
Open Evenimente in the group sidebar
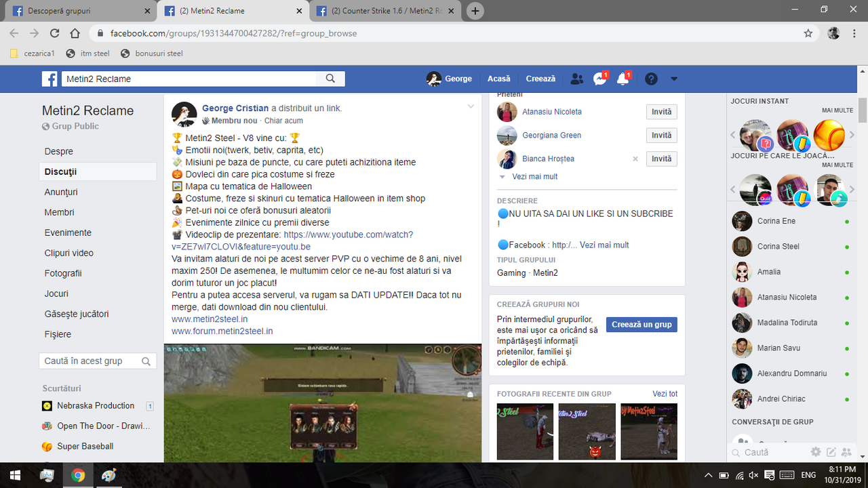click(x=68, y=232)
